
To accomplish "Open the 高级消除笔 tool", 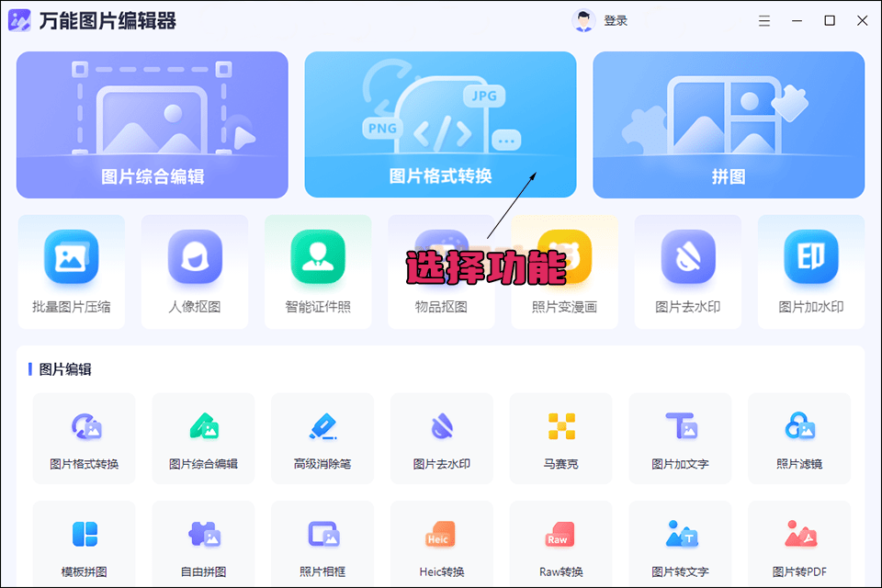I will [x=322, y=438].
